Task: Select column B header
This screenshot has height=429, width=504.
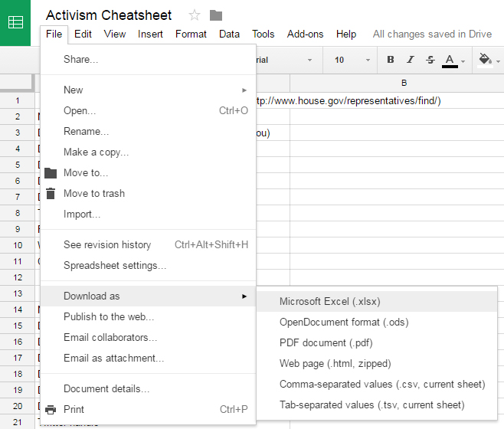Action: (404, 84)
